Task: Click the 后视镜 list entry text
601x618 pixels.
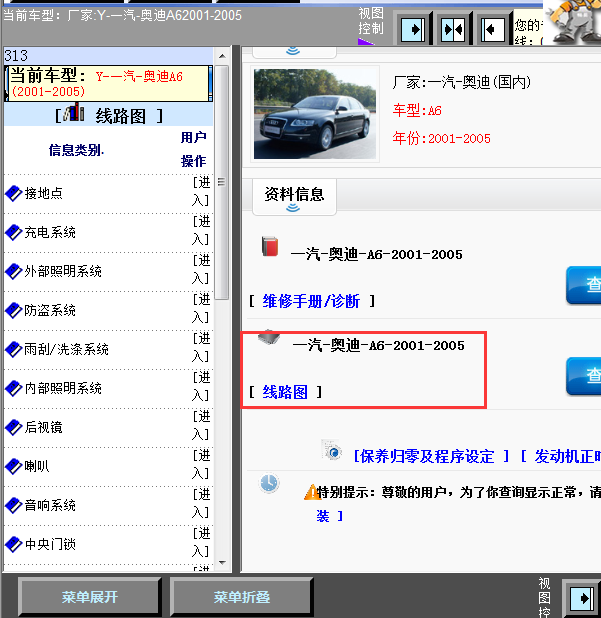Action: (x=43, y=427)
